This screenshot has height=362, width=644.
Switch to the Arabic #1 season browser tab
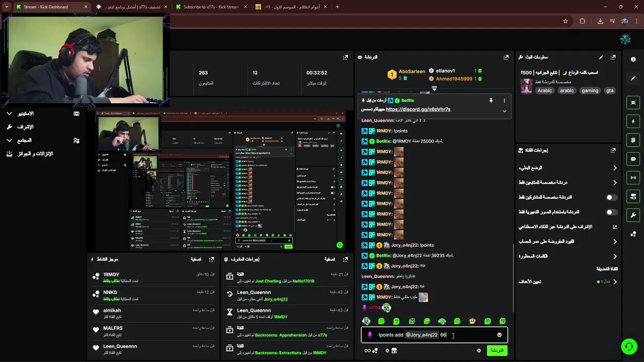tap(291, 7)
